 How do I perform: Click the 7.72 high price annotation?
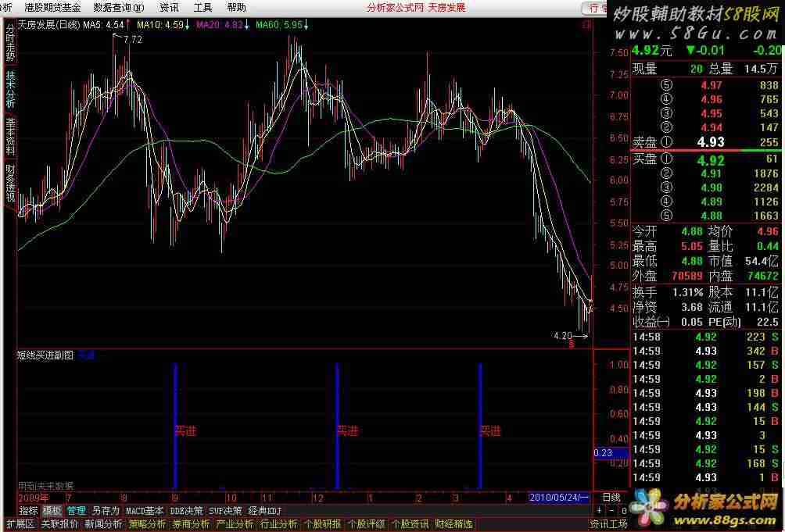133,40
